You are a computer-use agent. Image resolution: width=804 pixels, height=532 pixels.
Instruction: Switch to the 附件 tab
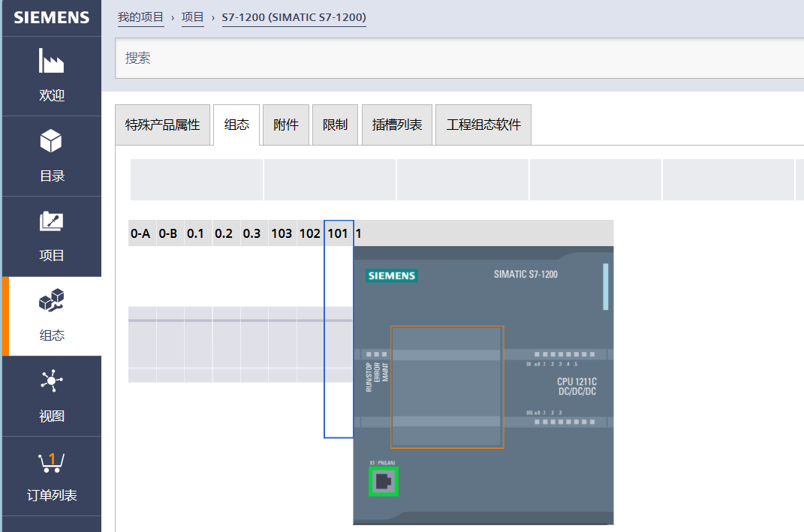[x=286, y=125]
